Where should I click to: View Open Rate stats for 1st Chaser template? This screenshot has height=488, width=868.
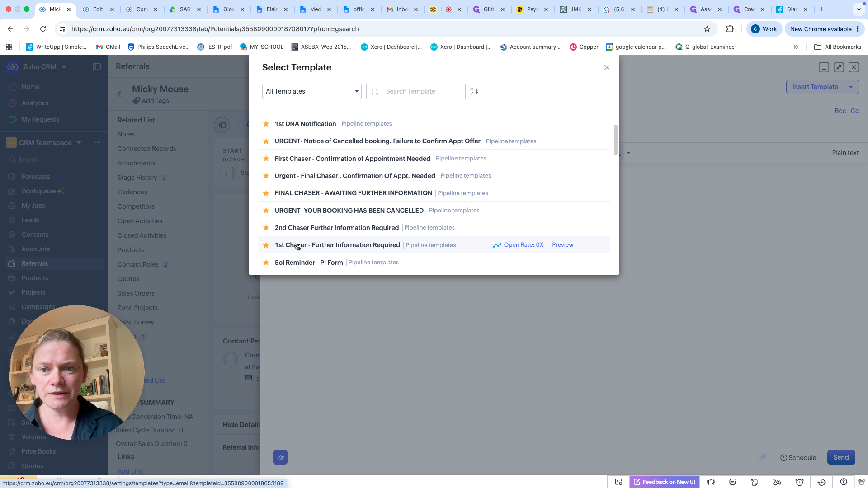[x=518, y=245]
